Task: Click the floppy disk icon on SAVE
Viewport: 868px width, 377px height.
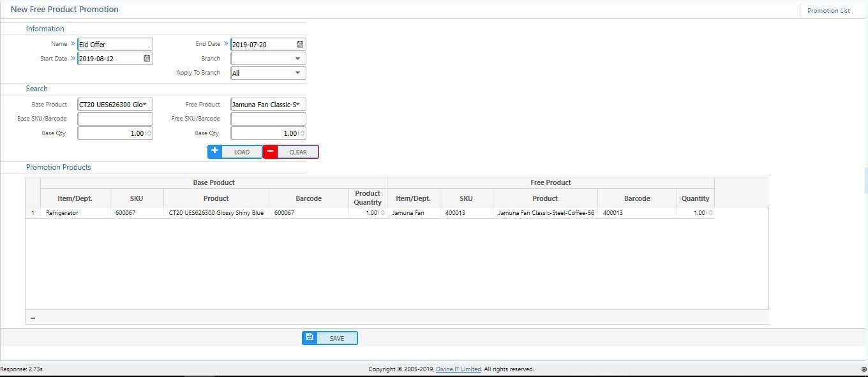Action: pos(310,337)
